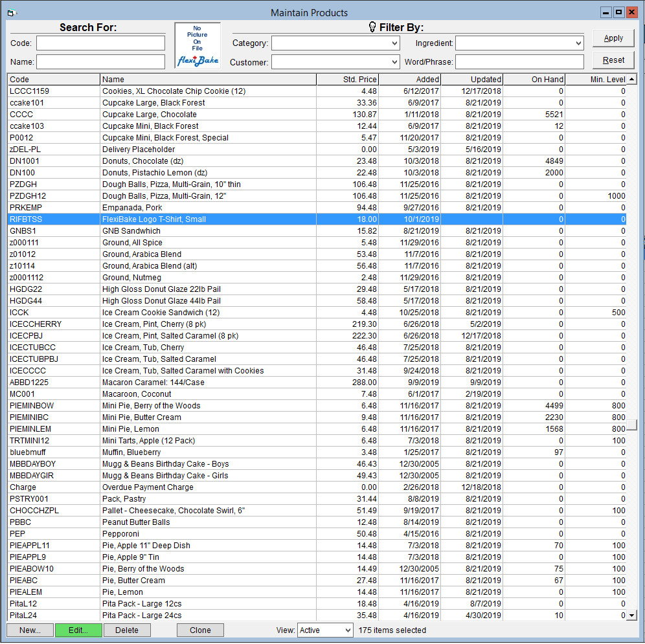Select row Mini Pie, Lemon
645x644 pixels.
(x=317, y=429)
